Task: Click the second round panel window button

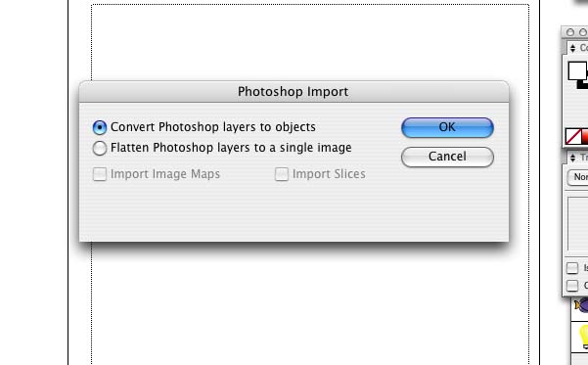Action: point(583,32)
